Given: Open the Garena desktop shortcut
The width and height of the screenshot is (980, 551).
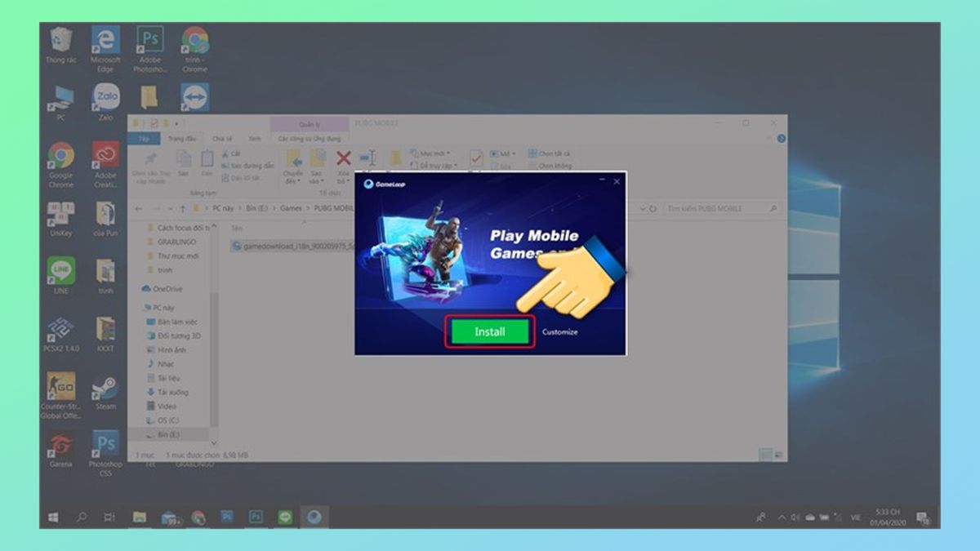Looking at the screenshot, I should 61,449.
